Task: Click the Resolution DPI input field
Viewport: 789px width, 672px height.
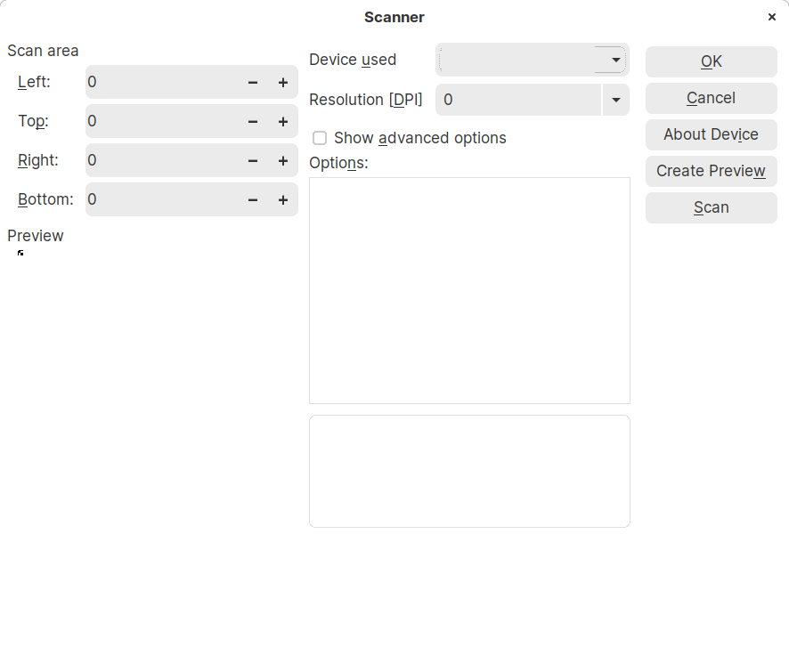Action: [x=518, y=100]
